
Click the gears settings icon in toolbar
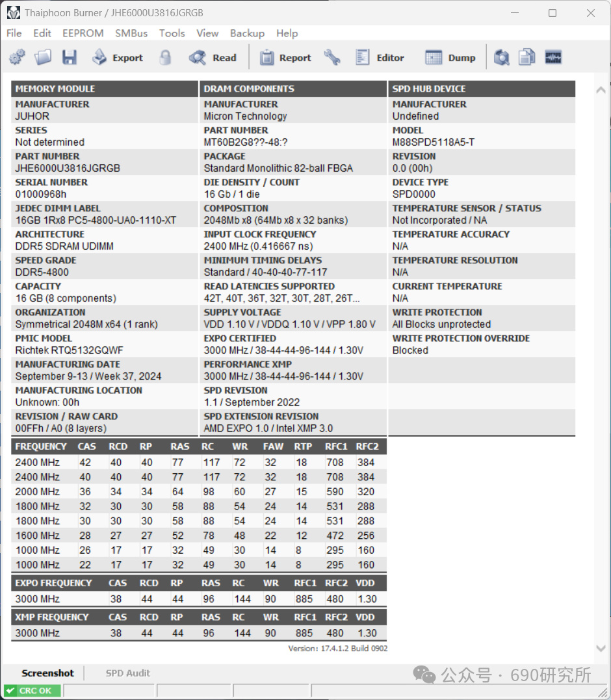click(17, 58)
